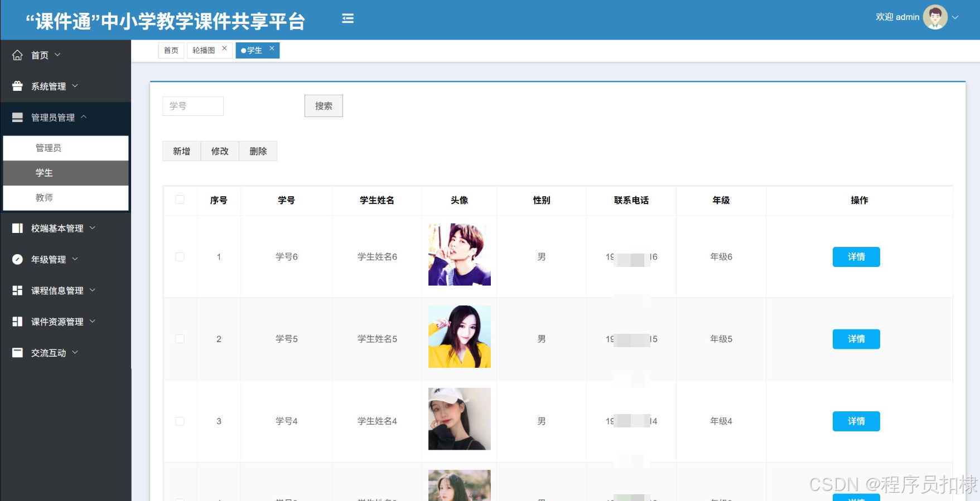Click the 学号4 cell
Screen dimensions: 980x501
(x=287, y=421)
